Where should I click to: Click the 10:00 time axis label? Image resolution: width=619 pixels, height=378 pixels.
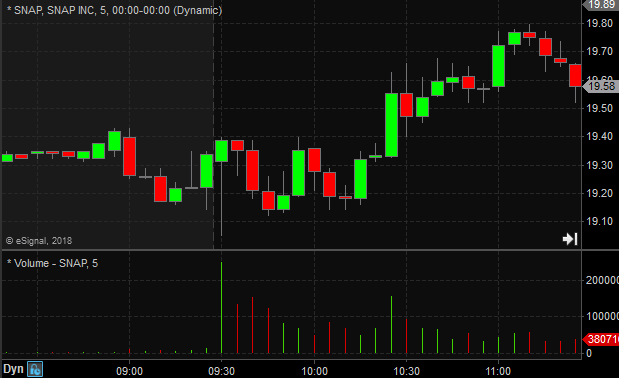[315, 371]
